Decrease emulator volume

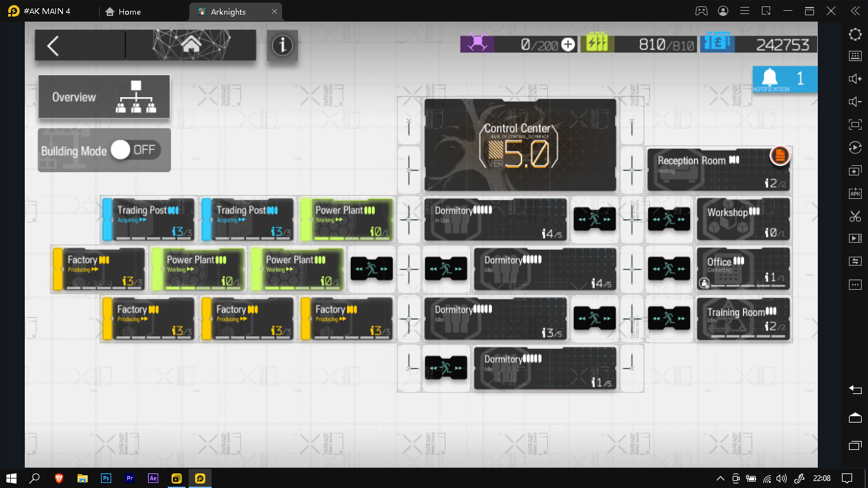(855, 102)
